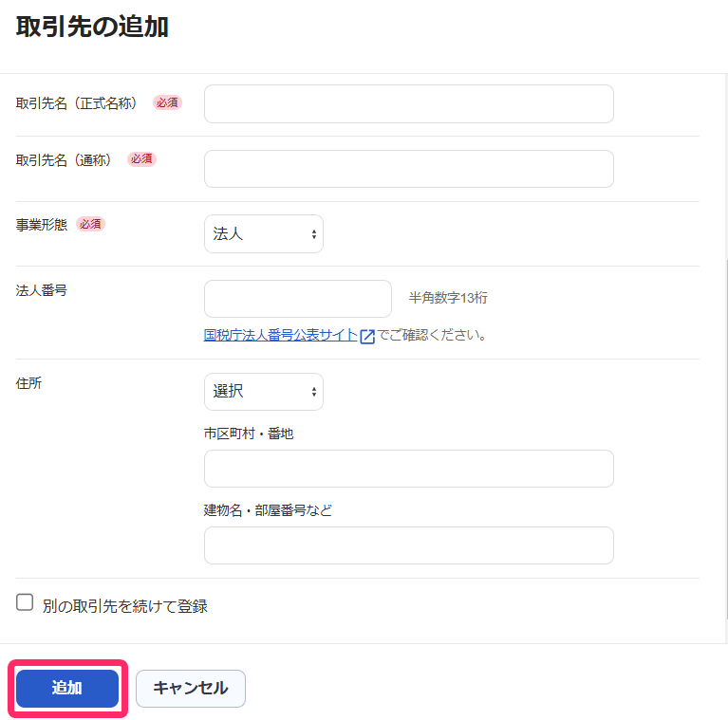Click the 半角数字13桁 hint text
This screenshot has height=720, width=728.
pos(448,298)
